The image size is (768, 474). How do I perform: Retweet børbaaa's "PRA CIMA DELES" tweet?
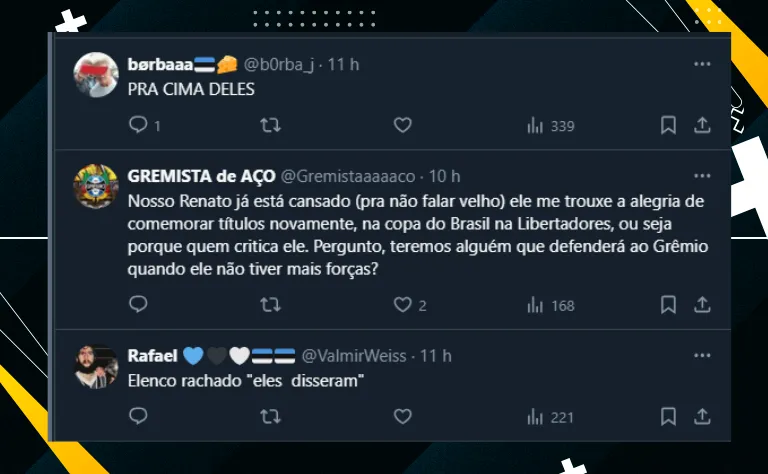270,126
